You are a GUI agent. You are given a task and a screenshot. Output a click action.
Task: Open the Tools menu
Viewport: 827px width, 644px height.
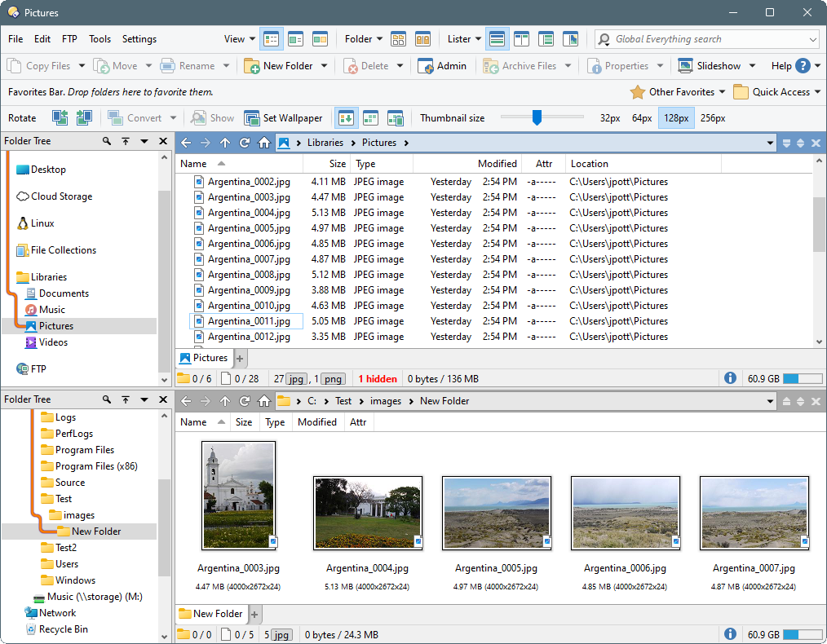click(100, 39)
